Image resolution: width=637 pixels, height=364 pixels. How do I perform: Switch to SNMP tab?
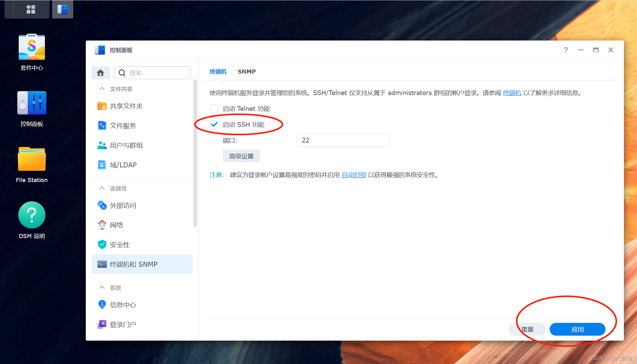coord(246,71)
